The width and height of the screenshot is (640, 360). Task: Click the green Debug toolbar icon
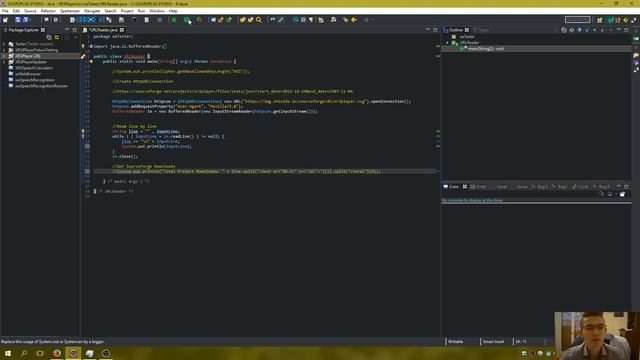tap(173, 20)
